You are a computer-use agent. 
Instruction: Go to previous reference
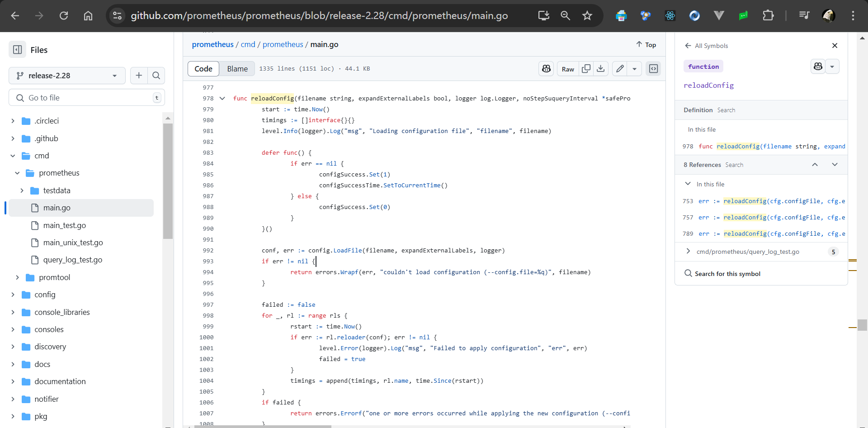coord(815,165)
